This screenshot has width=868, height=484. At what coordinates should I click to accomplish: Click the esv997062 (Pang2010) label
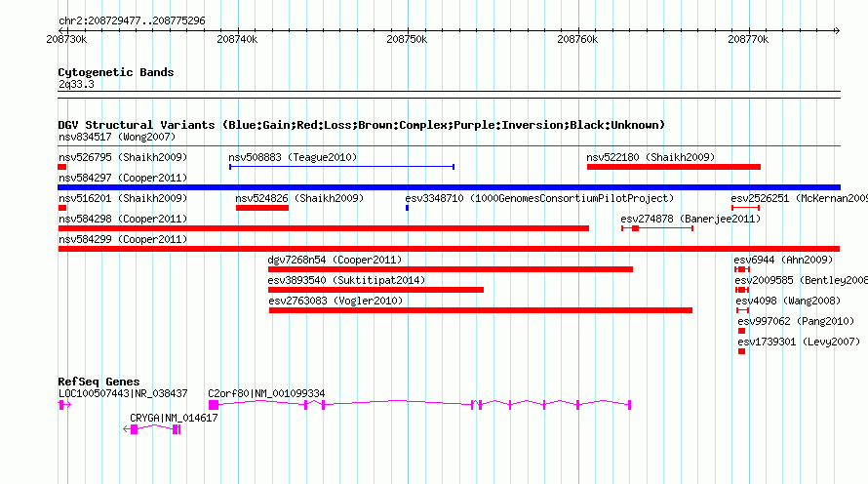[x=796, y=321]
